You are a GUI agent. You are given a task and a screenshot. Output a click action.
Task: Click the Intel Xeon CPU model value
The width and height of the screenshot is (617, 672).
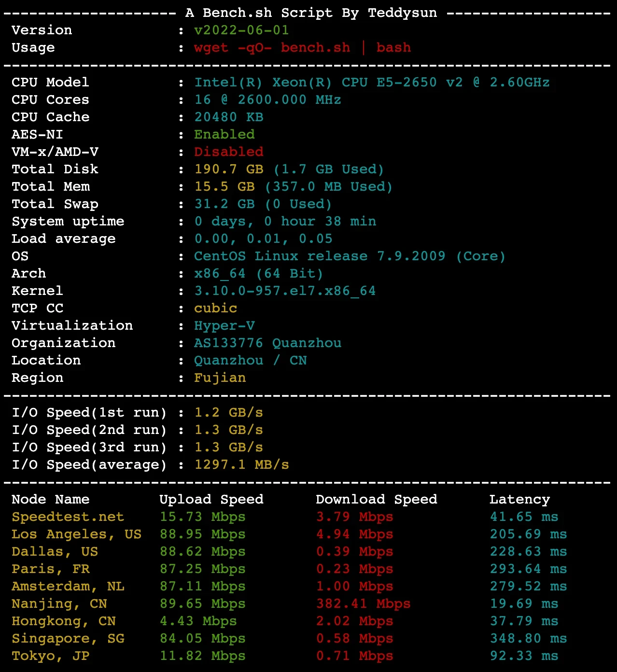372,83
